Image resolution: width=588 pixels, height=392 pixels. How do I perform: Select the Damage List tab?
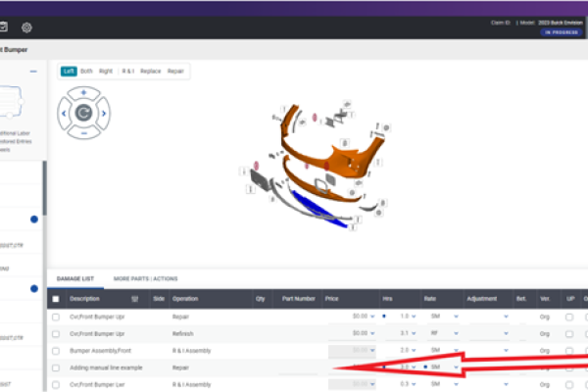[73, 279]
